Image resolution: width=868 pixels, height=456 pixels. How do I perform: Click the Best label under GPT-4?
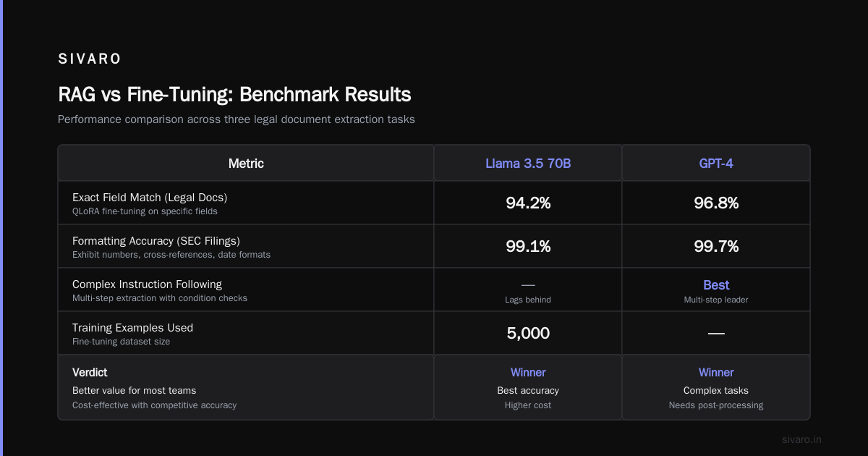pos(716,285)
